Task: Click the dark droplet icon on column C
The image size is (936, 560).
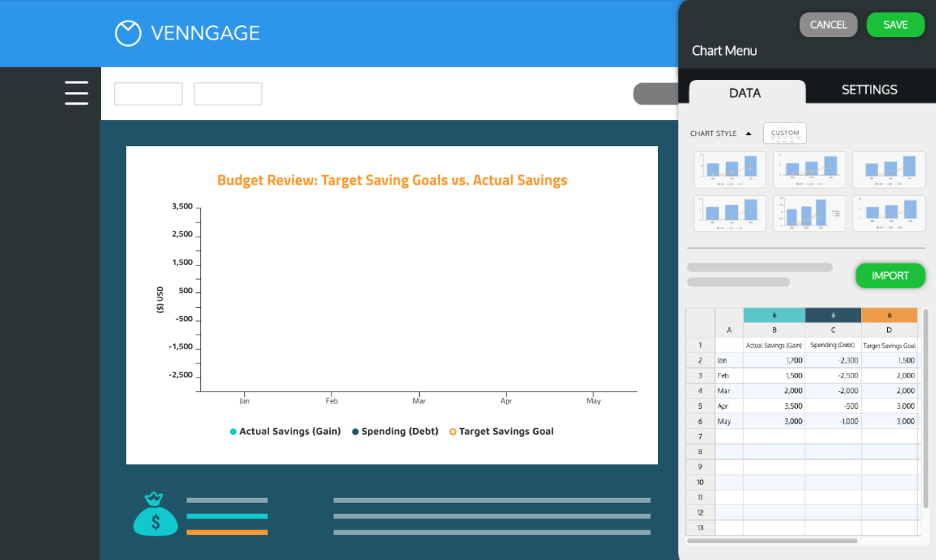Action: [x=832, y=314]
